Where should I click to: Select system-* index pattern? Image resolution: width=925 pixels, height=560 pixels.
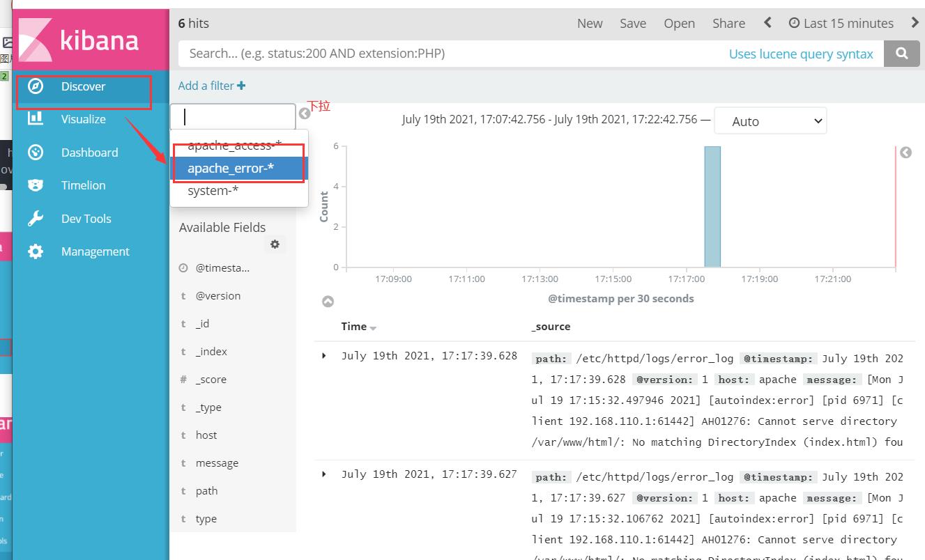point(239,190)
